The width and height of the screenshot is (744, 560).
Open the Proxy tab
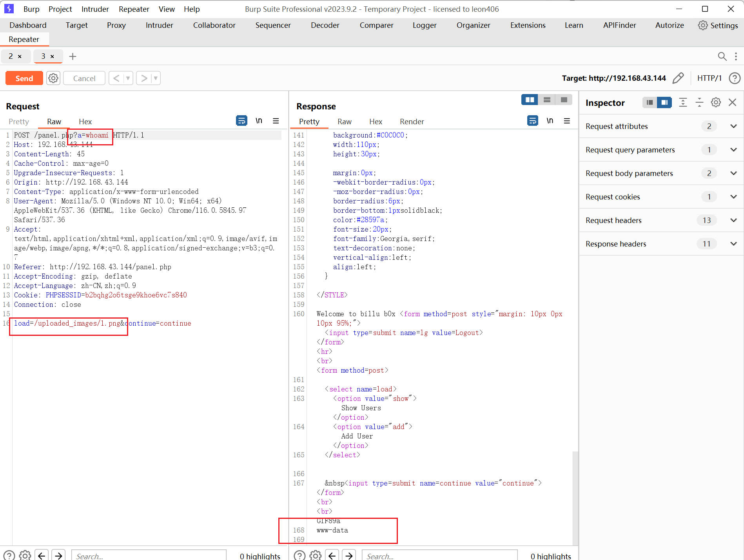(x=116, y=25)
